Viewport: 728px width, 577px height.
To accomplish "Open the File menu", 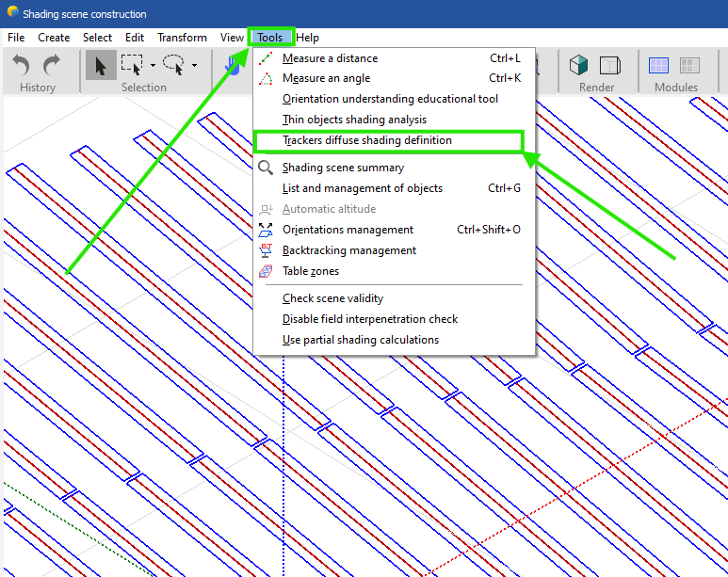I will tap(16, 38).
